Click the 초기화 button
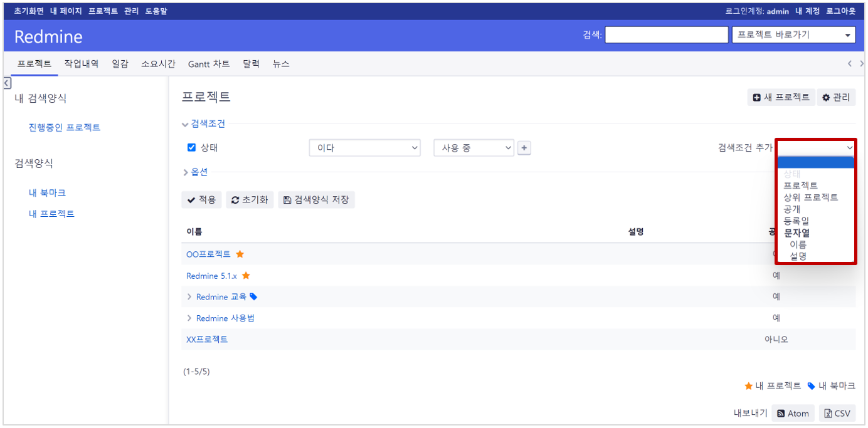This screenshot has height=428, width=868. pyautogui.click(x=250, y=200)
